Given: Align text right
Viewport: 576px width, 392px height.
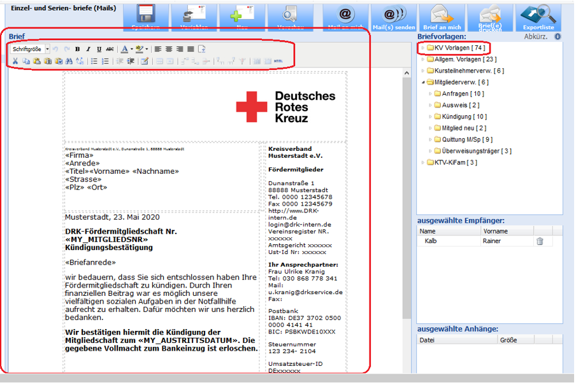Looking at the screenshot, I should click(x=180, y=49).
